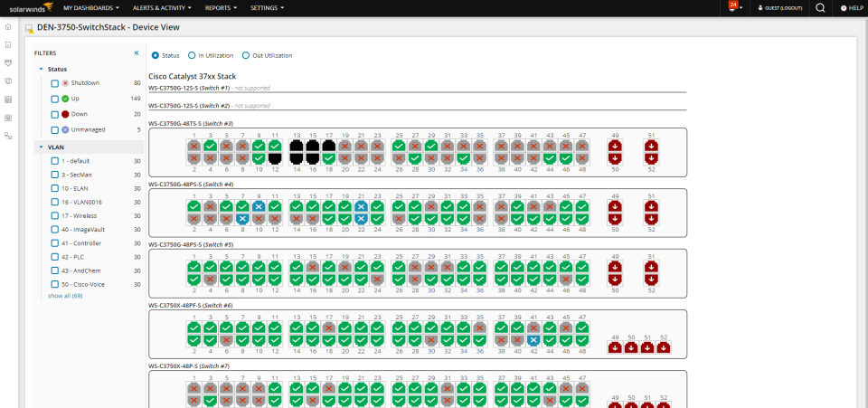Image resolution: width=868 pixels, height=408 pixels.
Task: Open the Reports dropdown menu
Action: [x=221, y=8]
